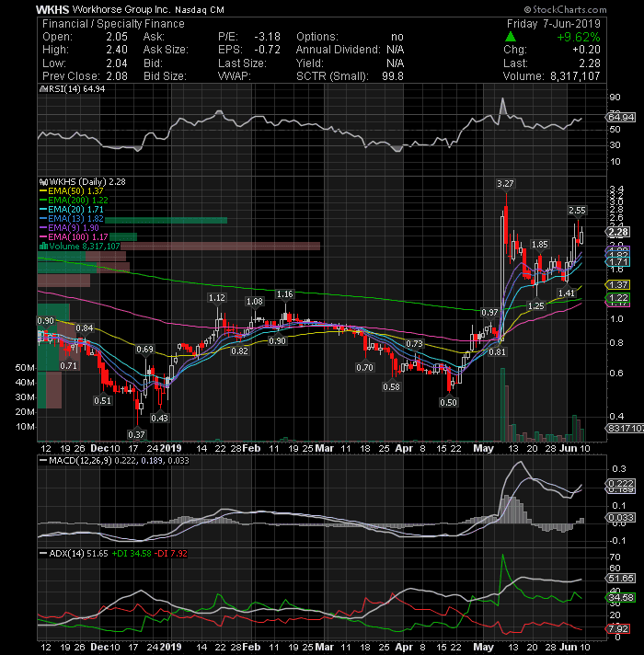Click the EMA(9) 1.90 legend entry
The image size is (644, 655).
point(69,227)
